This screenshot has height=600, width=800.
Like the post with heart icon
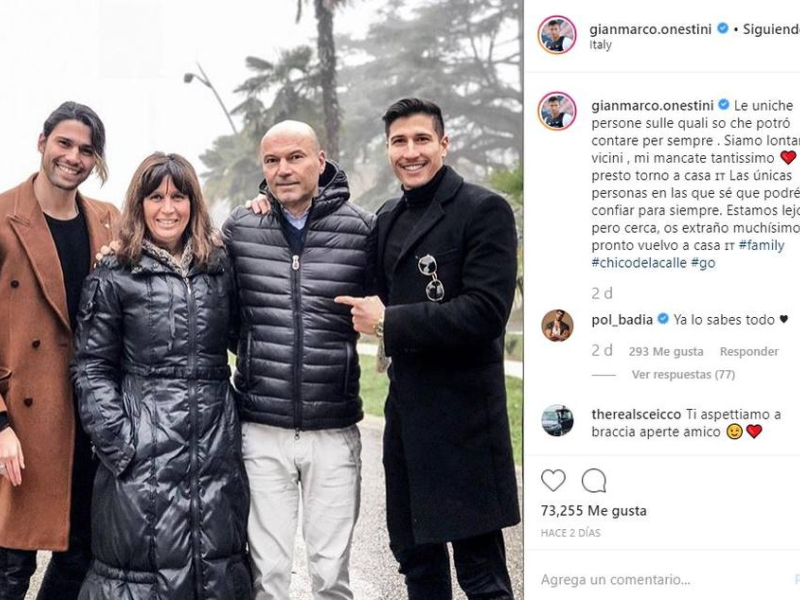pos(553,481)
